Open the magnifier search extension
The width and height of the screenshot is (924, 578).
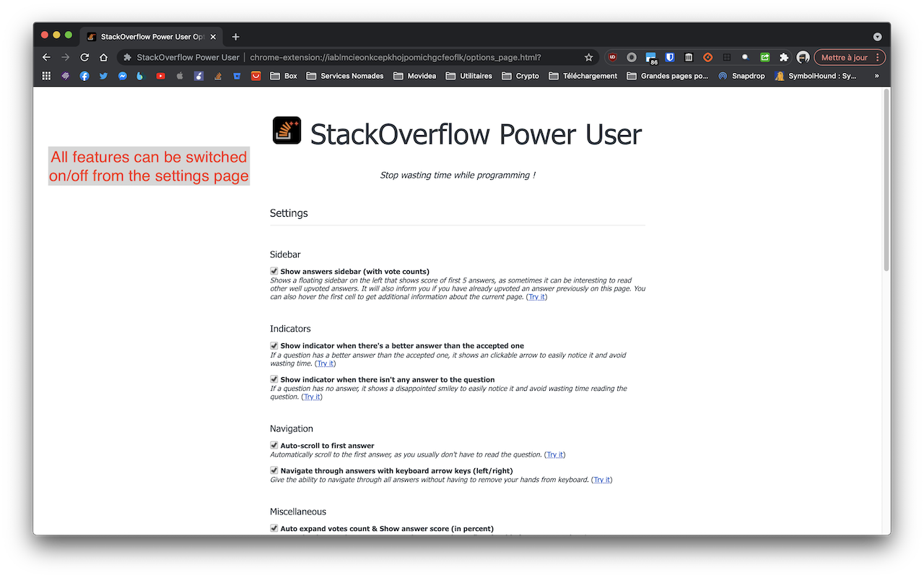(745, 56)
